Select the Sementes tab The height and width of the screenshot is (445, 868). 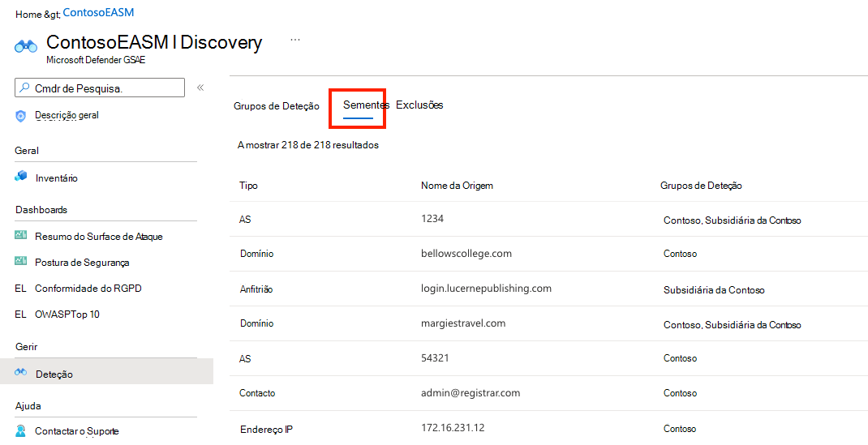[x=365, y=105]
